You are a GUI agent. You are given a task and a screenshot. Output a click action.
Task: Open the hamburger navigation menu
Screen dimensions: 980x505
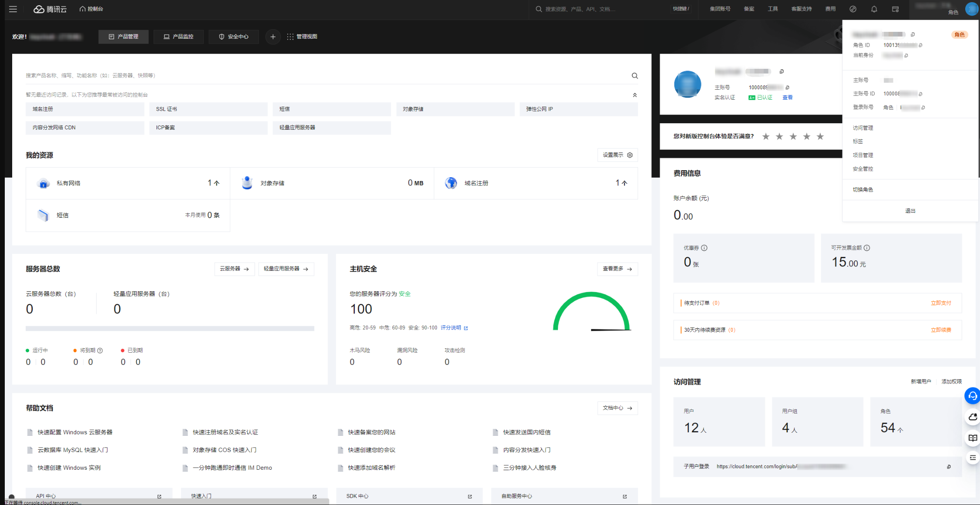coord(13,9)
